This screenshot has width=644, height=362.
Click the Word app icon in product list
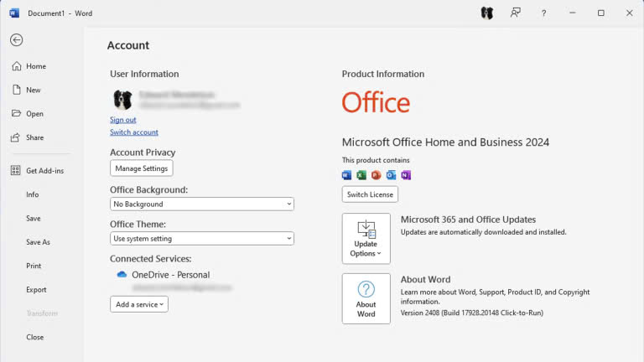(x=346, y=175)
